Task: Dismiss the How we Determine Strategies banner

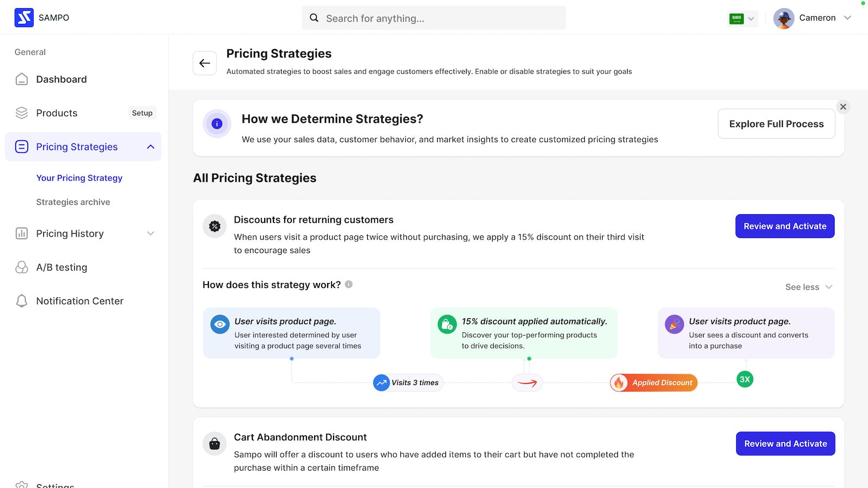Action: [x=843, y=107]
